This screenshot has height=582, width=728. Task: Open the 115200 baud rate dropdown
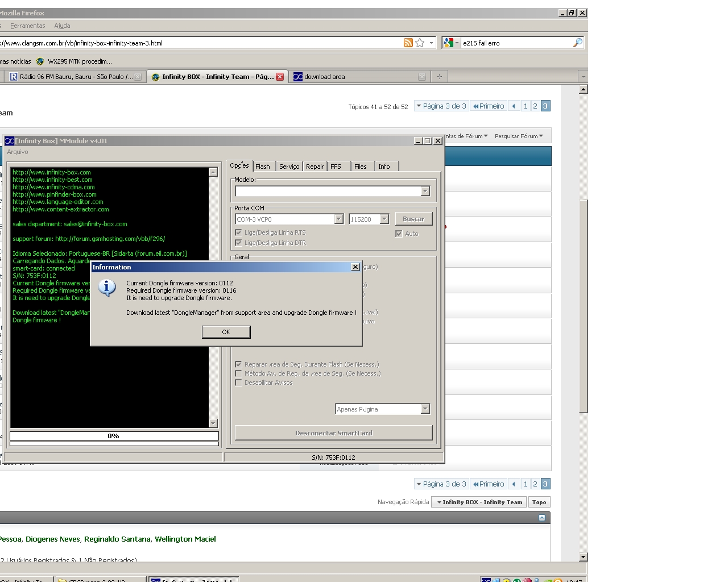coord(384,219)
